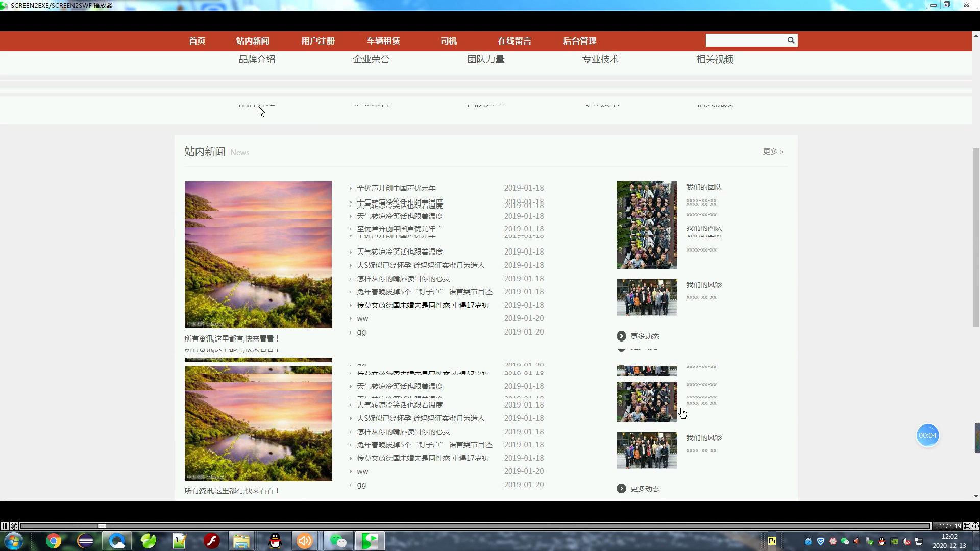This screenshot has width=980, height=551.
Task: Open the orange speaker app on taskbar
Action: point(305,541)
